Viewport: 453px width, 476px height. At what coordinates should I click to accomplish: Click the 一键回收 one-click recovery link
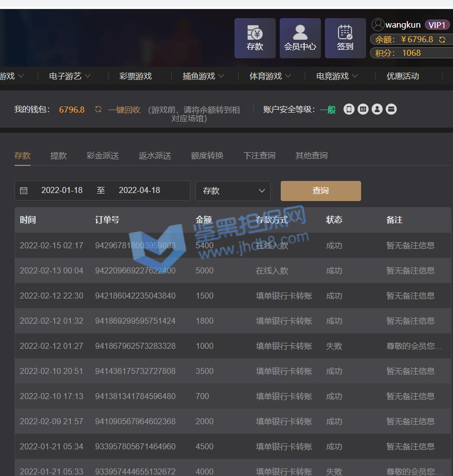tap(124, 110)
